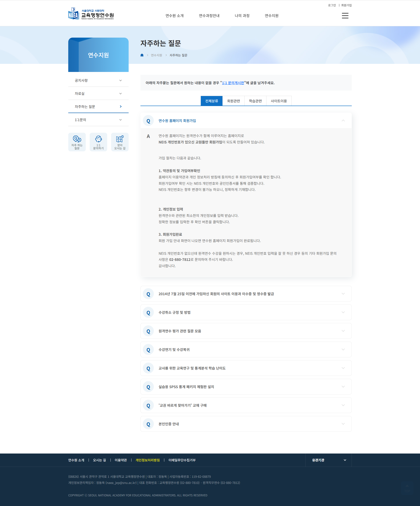
Task: Click the NAEA logo
Action: click(91, 14)
